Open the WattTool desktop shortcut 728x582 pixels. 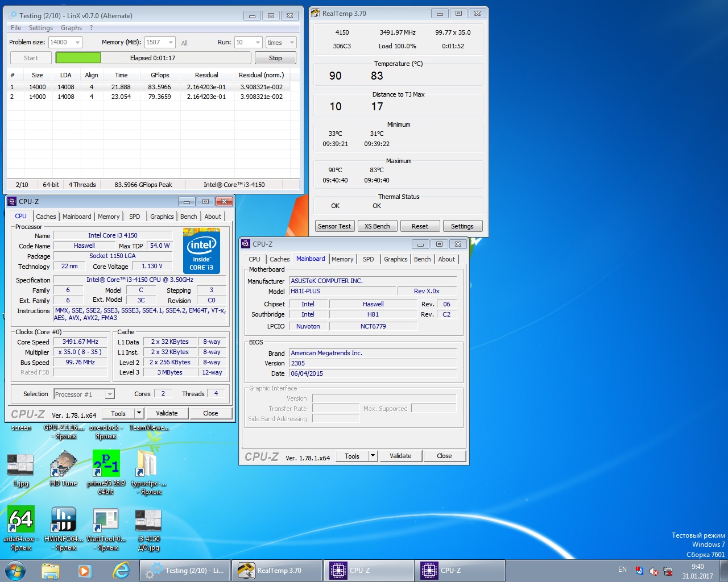point(106,520)
